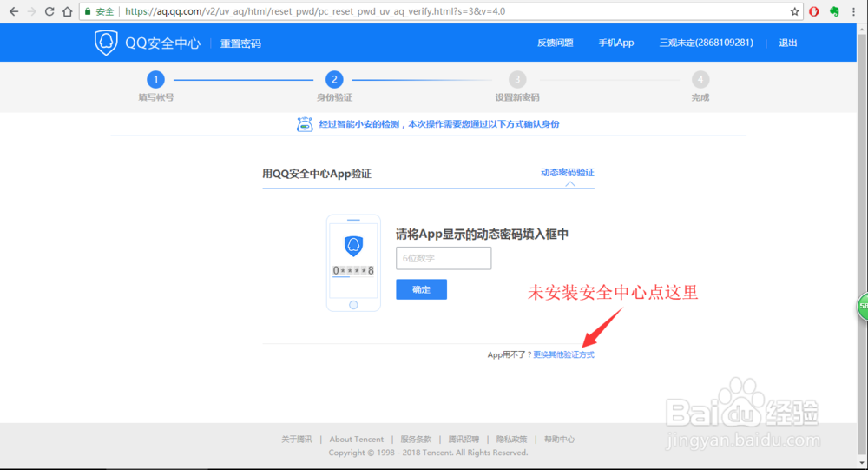
Task: Open the browser home page icon
Action: click(x=67, y=11)
